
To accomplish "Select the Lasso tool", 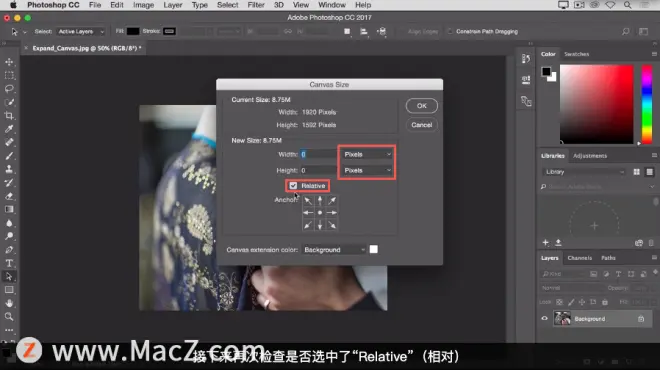I will [x=9, y=88].
